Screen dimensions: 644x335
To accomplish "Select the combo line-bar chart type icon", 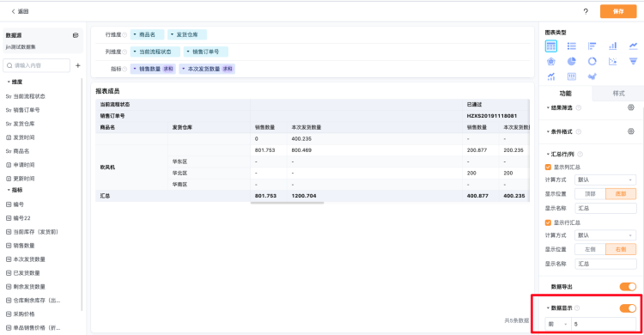I will (550, 76).
